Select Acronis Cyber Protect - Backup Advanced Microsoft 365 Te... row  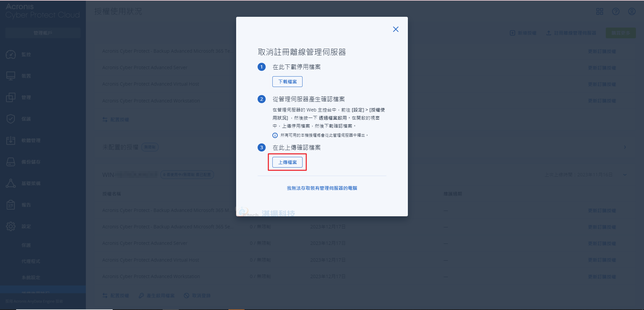[x=365, y=51]
